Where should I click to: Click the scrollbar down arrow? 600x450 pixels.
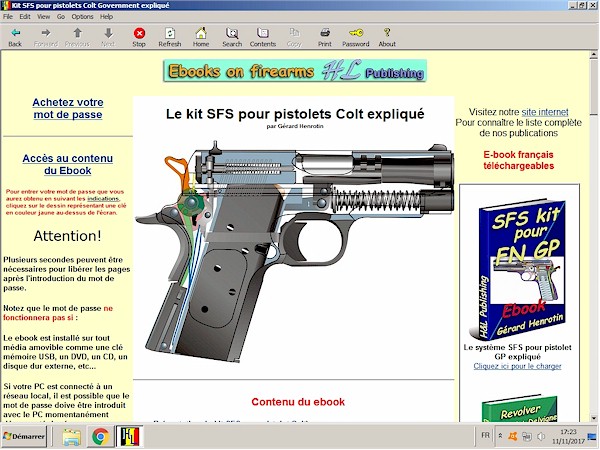tap(594, 418)
